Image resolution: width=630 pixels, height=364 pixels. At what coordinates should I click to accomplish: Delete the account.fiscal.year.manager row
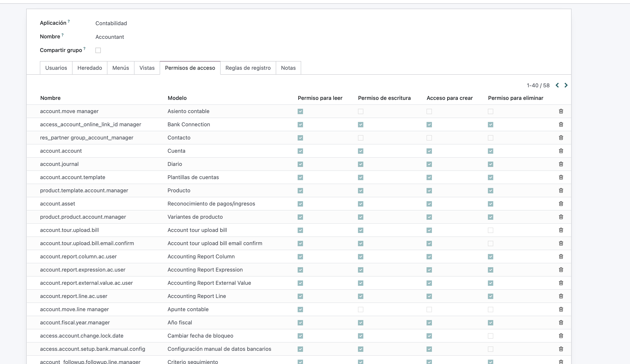561,323
